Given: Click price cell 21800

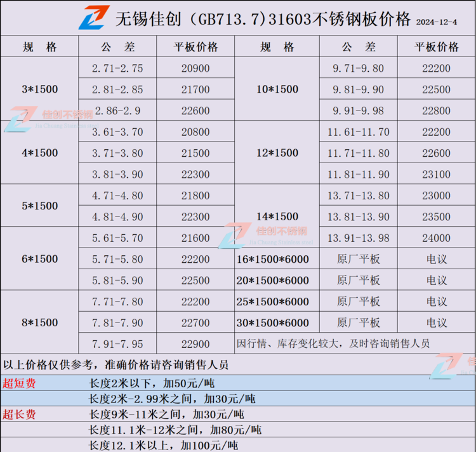Looking at the screenshot, I should coord(195,195).
